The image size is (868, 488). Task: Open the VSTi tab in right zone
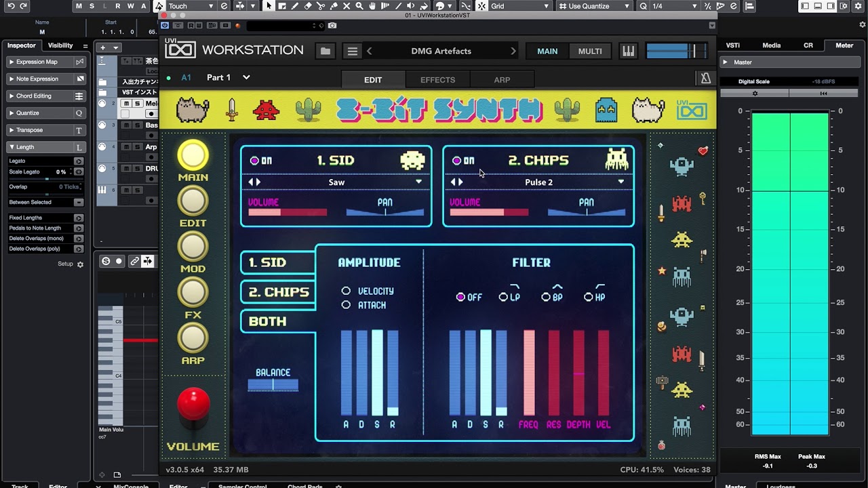(x=733, y=45)
